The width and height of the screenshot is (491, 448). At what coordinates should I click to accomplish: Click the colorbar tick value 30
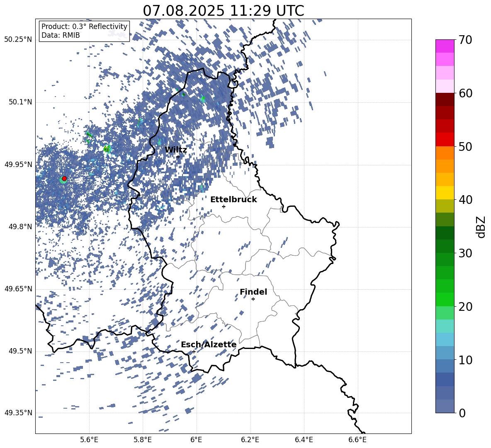tap(466, 253)
